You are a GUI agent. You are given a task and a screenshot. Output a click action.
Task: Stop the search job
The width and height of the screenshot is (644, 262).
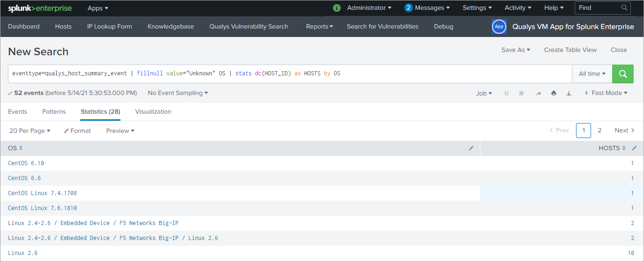coord(521,93)
